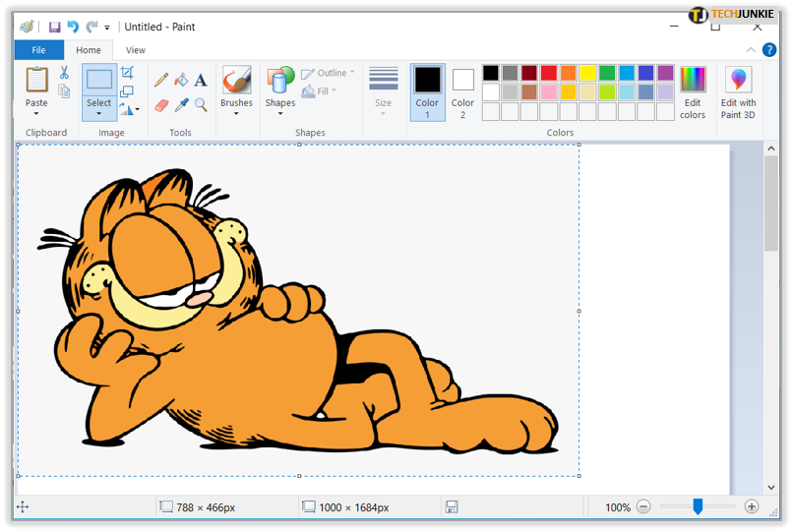Click the Undo arrow in title bar
Screen dimensions: 793x532
click(x=74, y=27)
